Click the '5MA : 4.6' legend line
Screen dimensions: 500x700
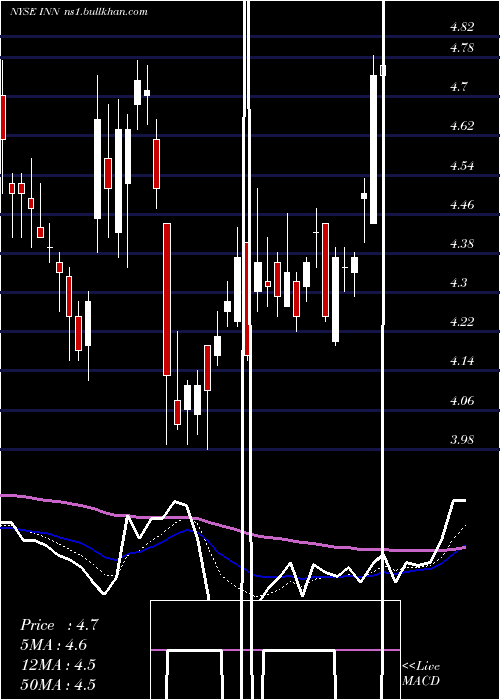point(54,645)
